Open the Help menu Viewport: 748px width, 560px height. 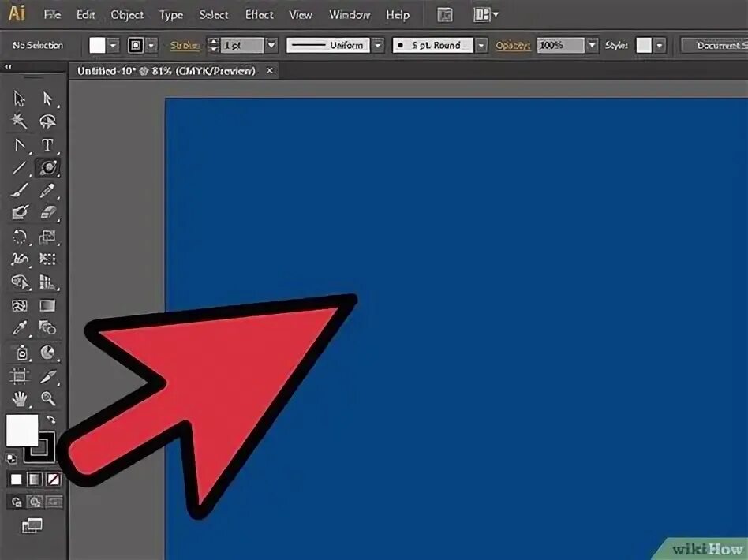(x=398, y=15)
